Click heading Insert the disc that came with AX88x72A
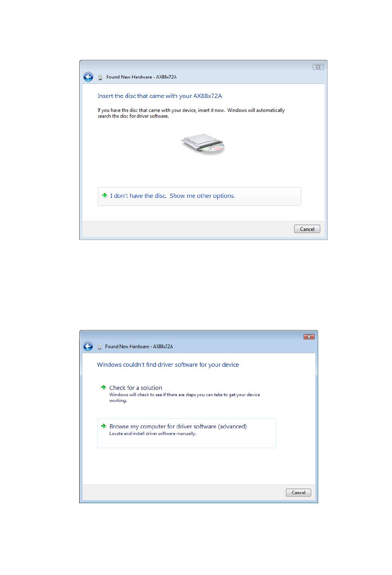This screenshot has width=392, height=575. pyautogui.click(x=160, y=96)
